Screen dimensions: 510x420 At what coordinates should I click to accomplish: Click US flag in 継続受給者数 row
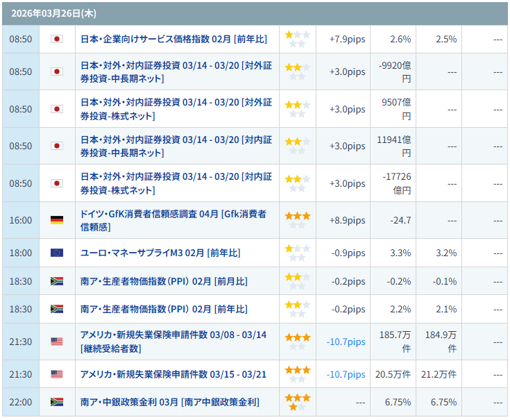(57, 342)
